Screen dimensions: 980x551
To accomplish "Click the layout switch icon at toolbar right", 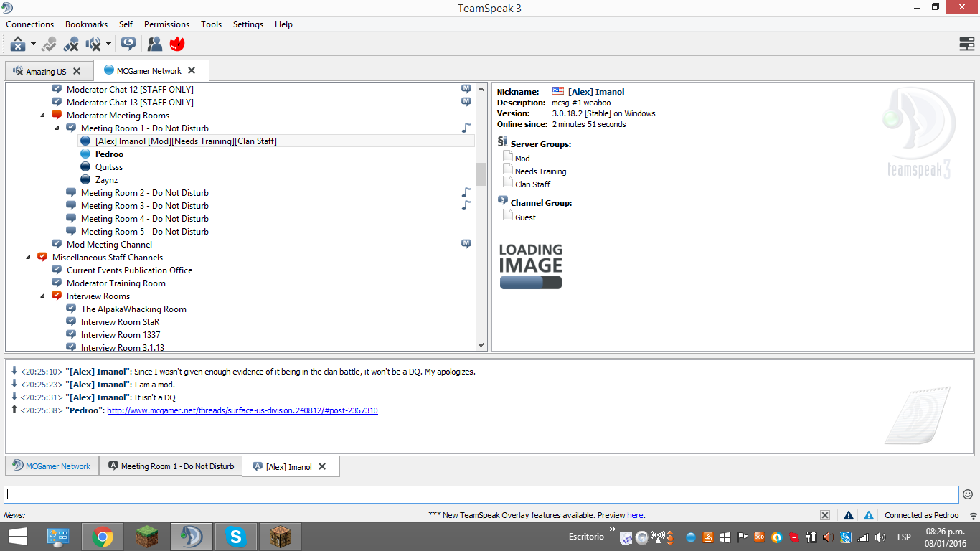I will click(967, 44).
